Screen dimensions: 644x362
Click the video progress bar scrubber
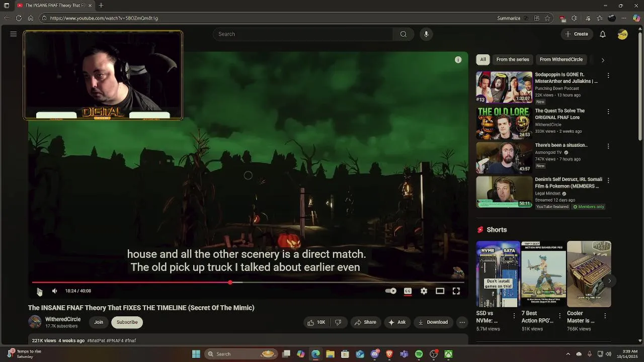pos(230,283)
